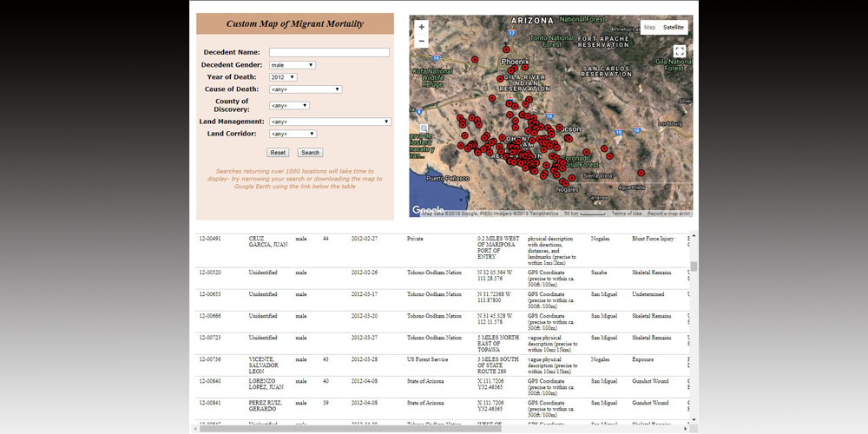Click the scroll down arrow of table scrollbar
Image resolution: width=868 pixels, height=434 pixels.
694,421
